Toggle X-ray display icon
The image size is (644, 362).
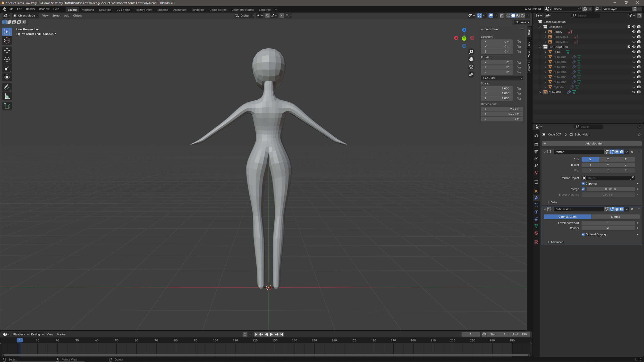[502, 16]
